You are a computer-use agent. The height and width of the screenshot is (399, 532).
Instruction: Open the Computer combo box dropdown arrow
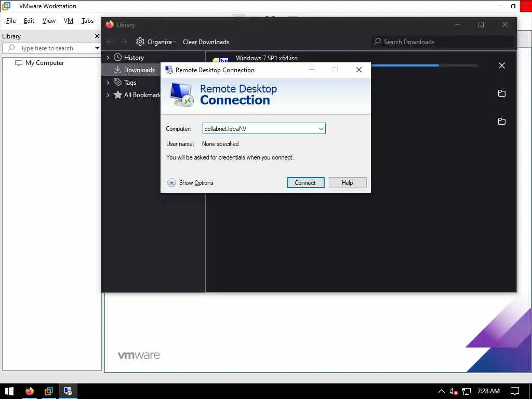(321, 129)
